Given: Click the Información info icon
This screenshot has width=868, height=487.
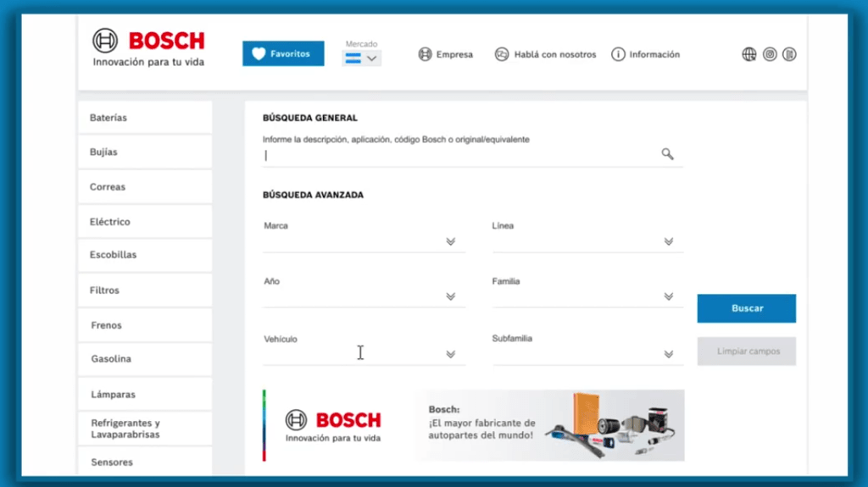Looking at the screenshot, I should (618, 54).
